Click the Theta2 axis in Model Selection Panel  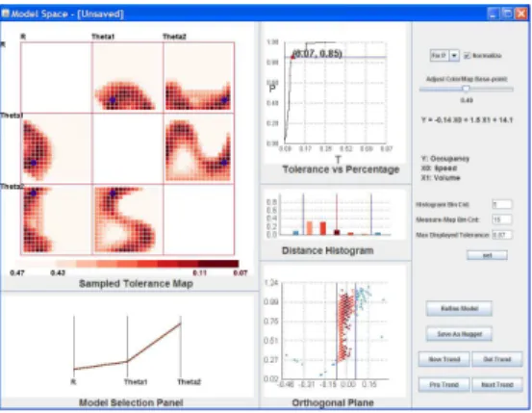coord(181,346)
